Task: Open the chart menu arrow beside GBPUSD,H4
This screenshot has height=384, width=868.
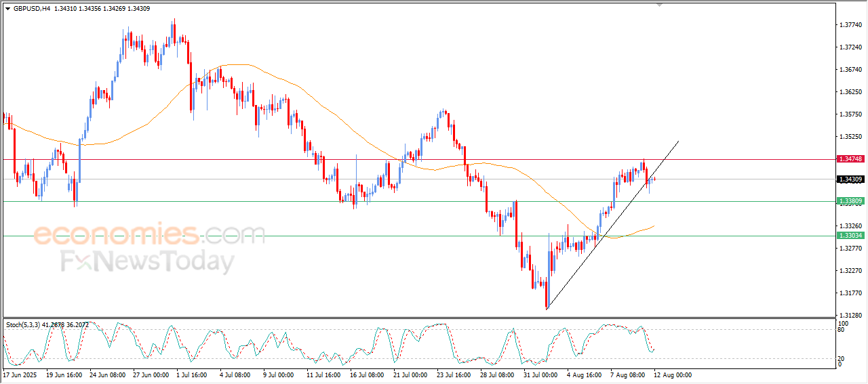Action: [7, 9]
